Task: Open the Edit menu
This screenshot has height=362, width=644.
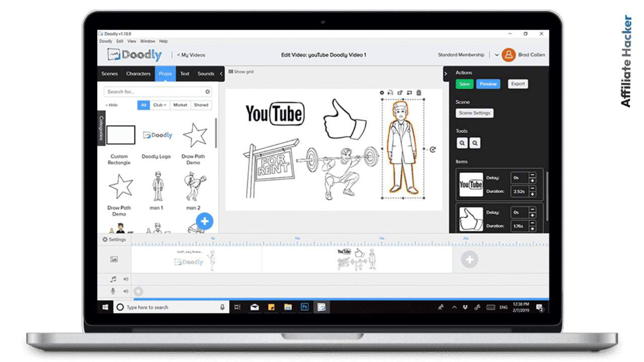Action: (x=120, y=41)
